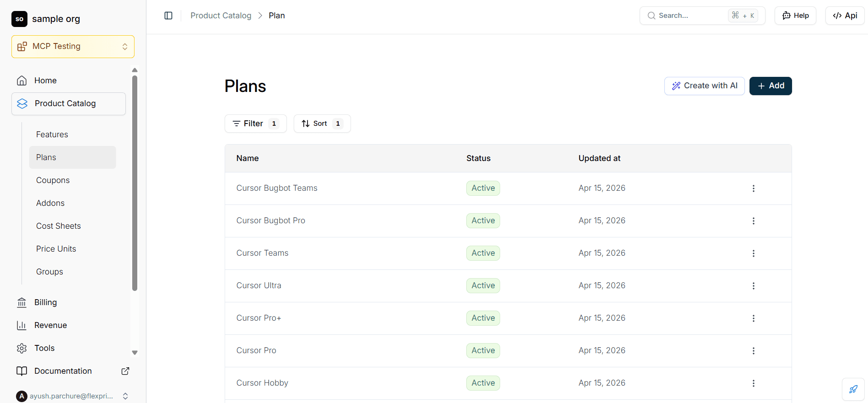868x403 pixels.
Task: Click the Billing bank icon
Action: pyautogui.click(x=22, y=302)
